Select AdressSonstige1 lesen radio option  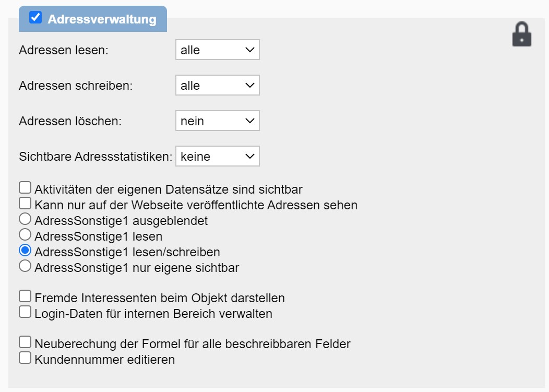pyautogui.click(x=25, y=234)
